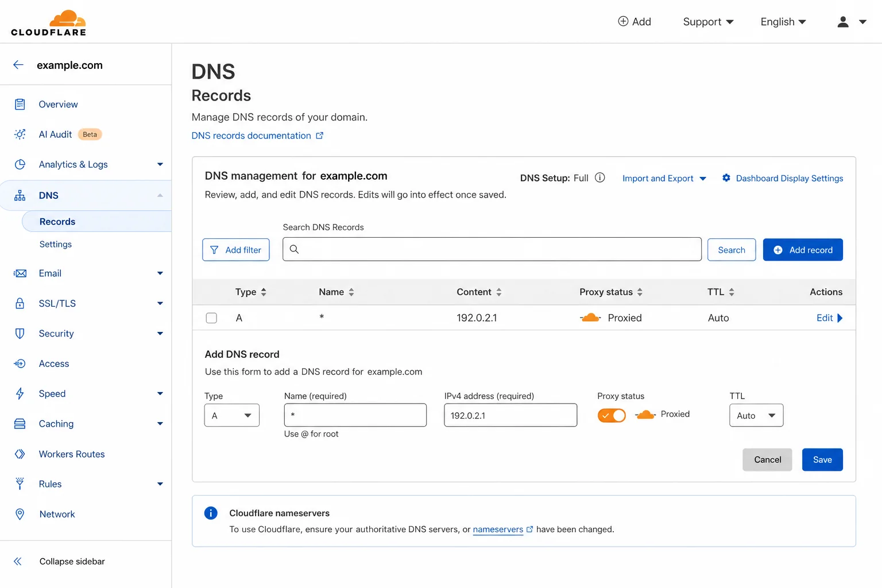Click the plus icon beside Add in header
This screenshot has height=588, width=882.
(623, 21)
